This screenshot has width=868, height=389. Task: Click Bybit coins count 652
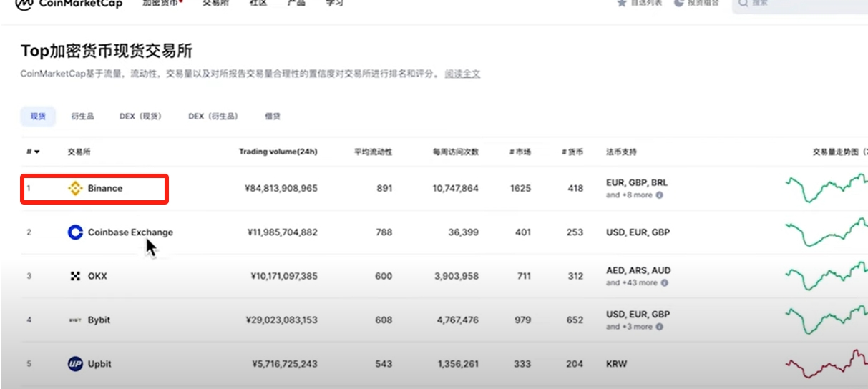click(x=575, y=320)
